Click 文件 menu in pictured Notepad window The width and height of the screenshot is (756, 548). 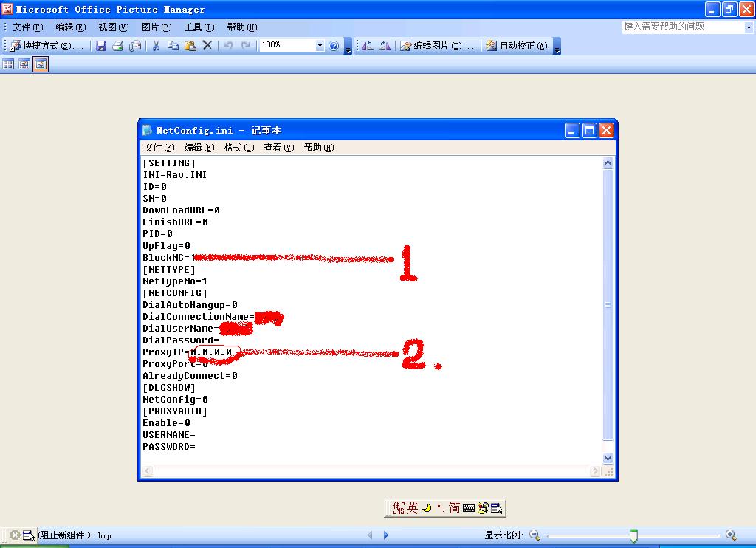(159, 148)
